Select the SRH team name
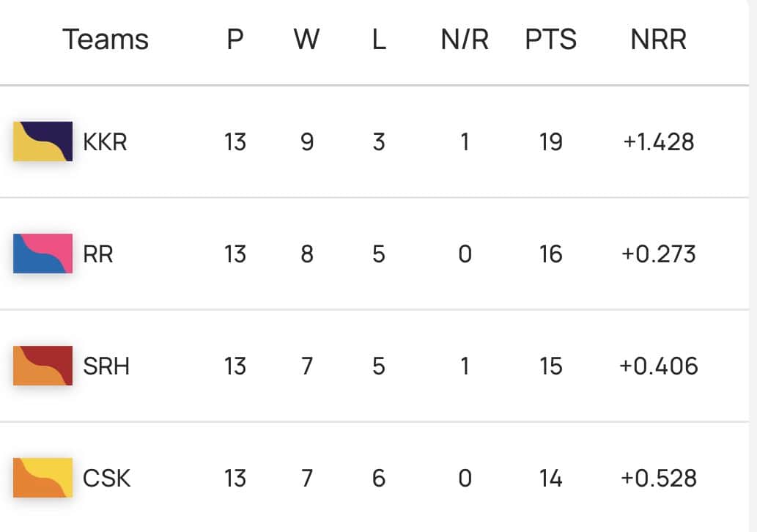The width and height of the screenshot is (757, 532). click(x=106, y=366)
